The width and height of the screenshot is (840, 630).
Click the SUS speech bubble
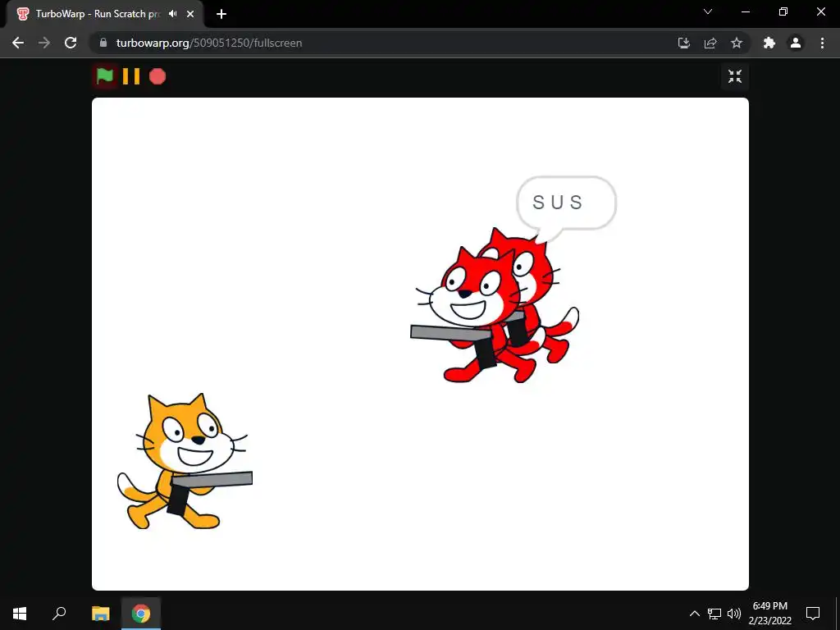tap(566, 204)
